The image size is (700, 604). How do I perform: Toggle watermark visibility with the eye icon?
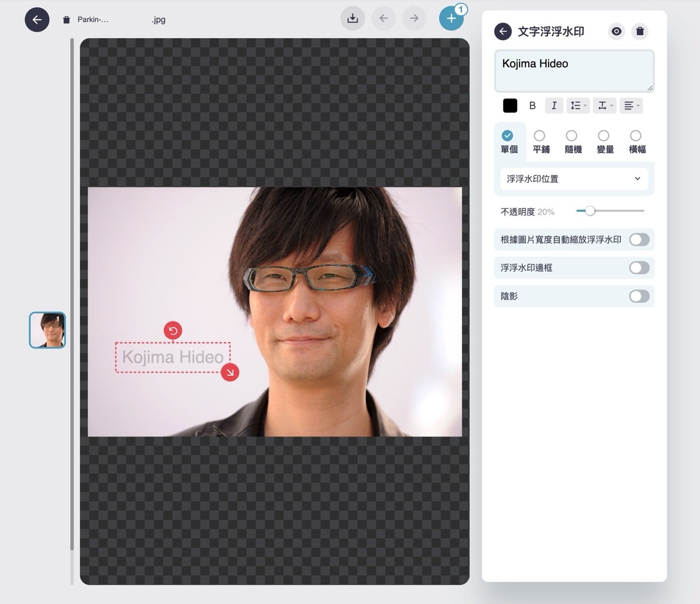(616, 31)
